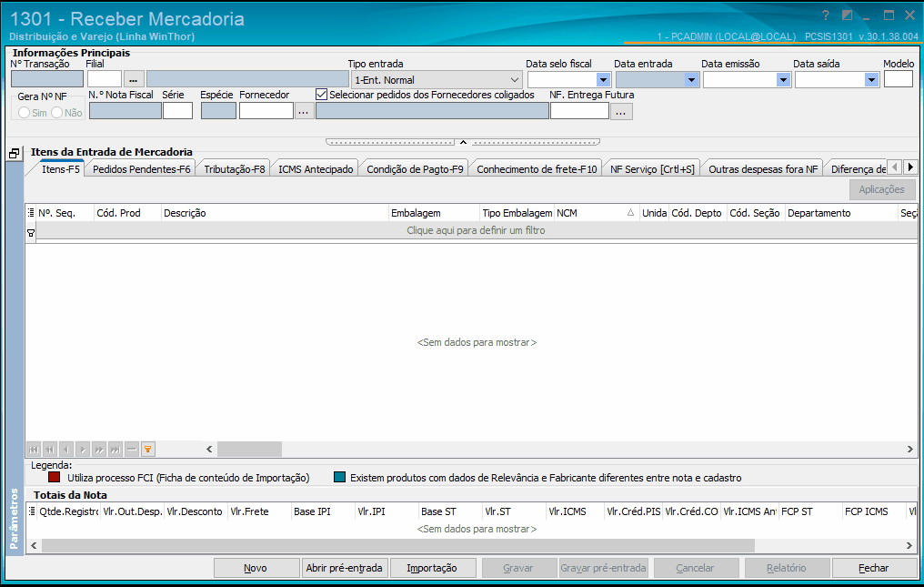Open NF Serviço [Crtl+S] tab

652,169
